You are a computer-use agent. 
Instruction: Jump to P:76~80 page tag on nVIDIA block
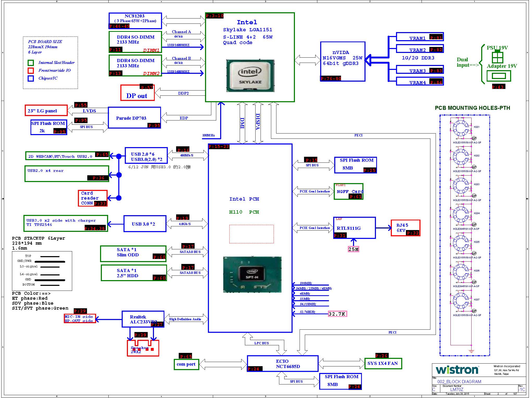coord(331,79)
